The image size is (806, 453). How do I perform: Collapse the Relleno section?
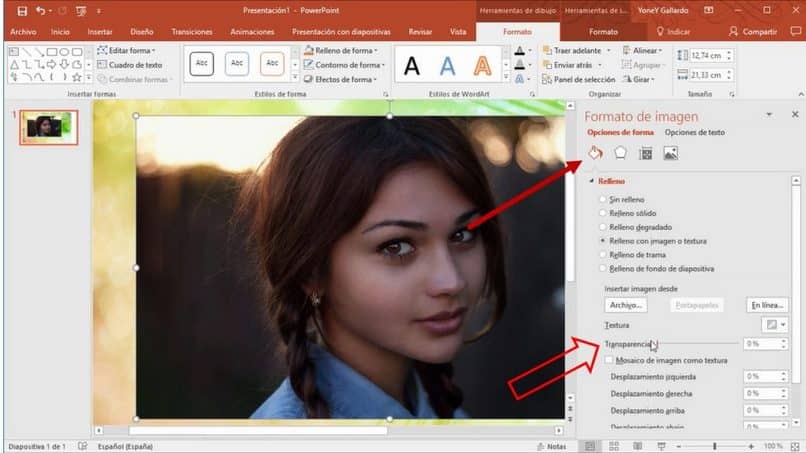pyautogui.click(x=592, y=181)
